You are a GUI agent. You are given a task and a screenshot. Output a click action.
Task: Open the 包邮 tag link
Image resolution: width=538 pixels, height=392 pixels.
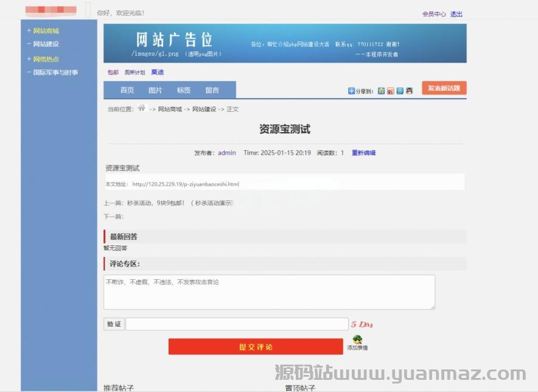coord(113,72)
